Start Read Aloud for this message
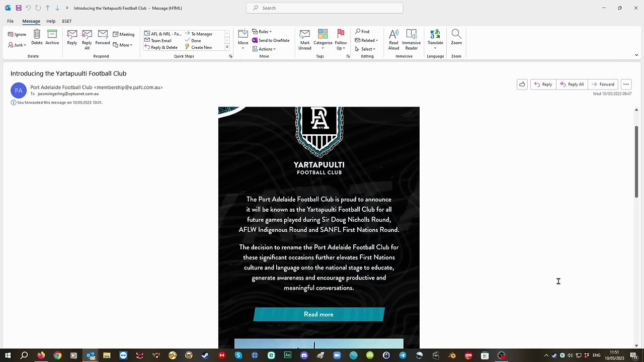644x362 pixels. [393, 39]
